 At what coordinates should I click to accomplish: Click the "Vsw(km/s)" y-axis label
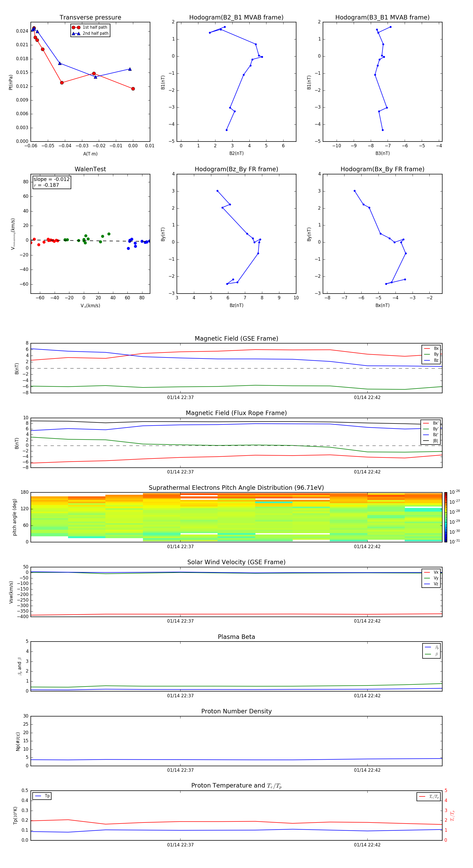(11, 592)
